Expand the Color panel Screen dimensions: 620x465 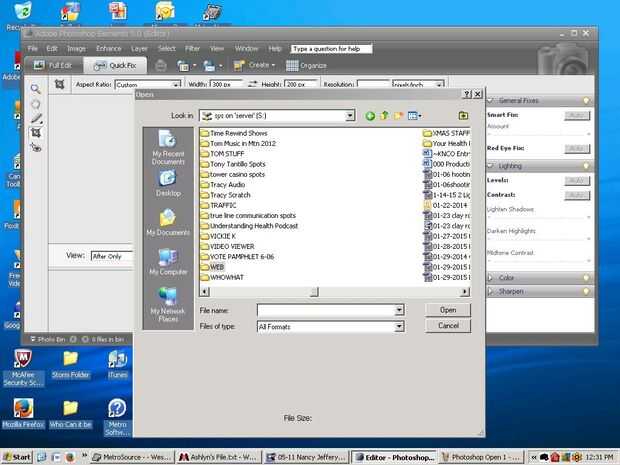(x=490, y=278)
